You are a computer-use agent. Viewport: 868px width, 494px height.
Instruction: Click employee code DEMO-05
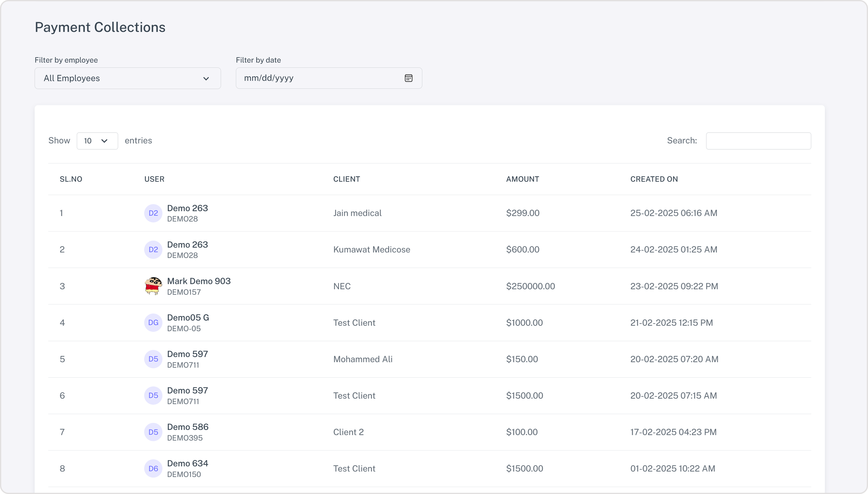[184, 329]
